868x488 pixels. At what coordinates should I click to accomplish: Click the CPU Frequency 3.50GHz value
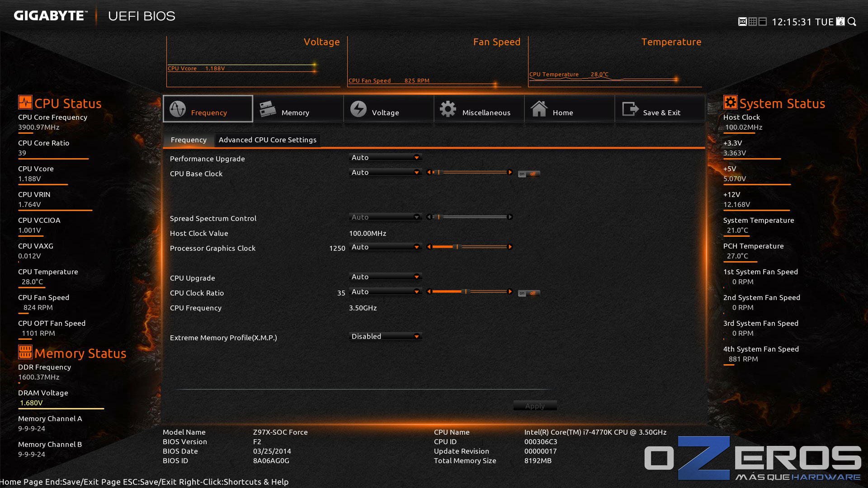pyautogui.click(x=363, y=308)
